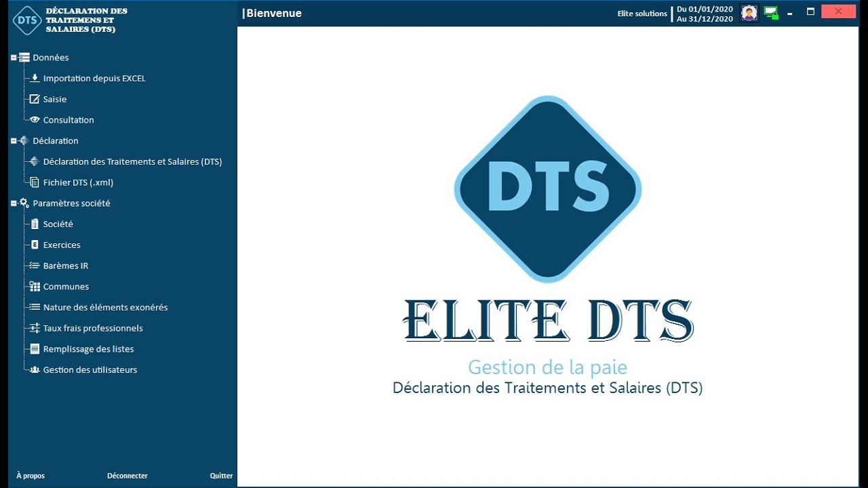868x488 pixels.
Task: Open the Consultation entry
Action: pos(68,120)
